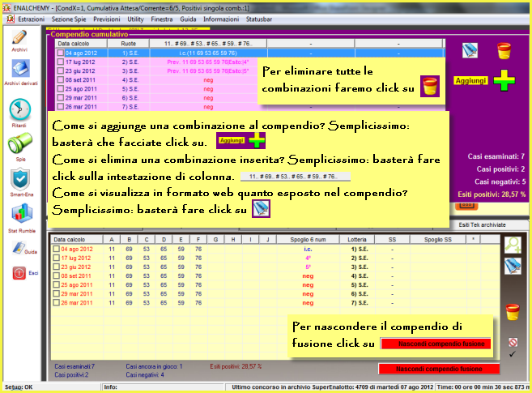Open the Archivi sidebar icon
The image size is (532, 393).
point(20,39)
